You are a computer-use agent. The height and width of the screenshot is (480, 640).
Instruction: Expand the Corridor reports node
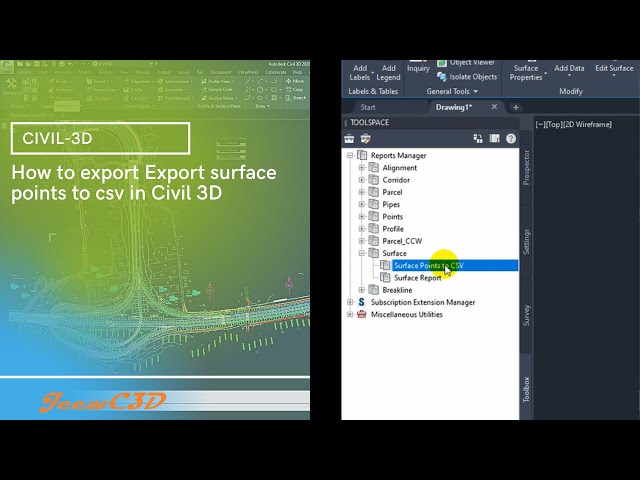tap(362, 180)
